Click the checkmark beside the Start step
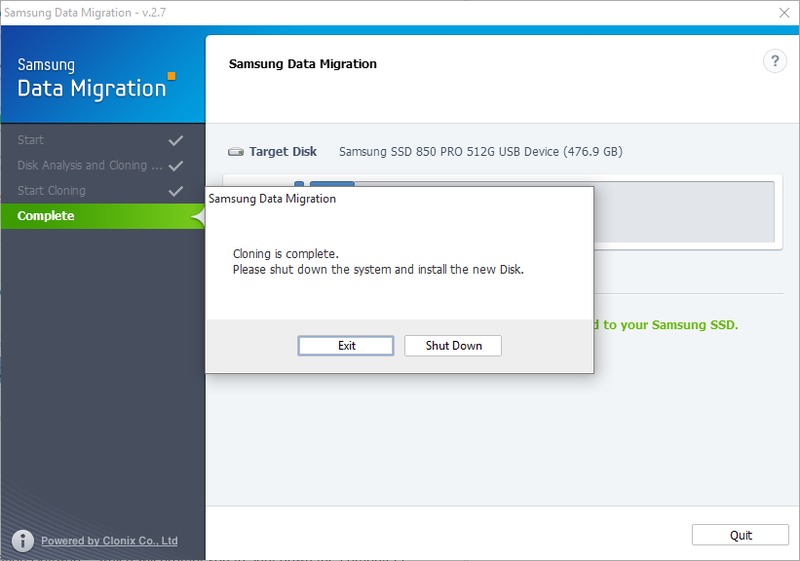This screenshot has width=800, height=561. coord(176,141)
